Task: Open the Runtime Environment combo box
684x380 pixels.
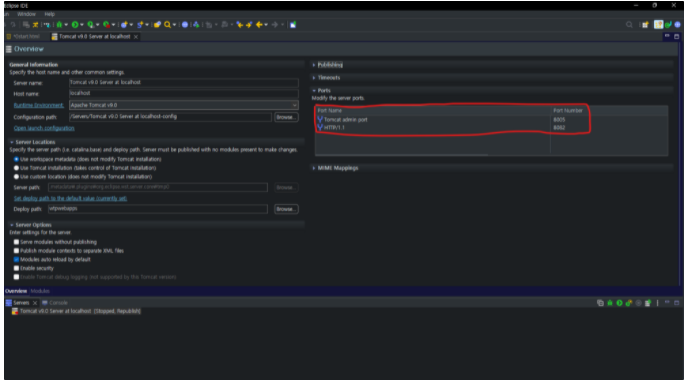Action: [184, 105]
